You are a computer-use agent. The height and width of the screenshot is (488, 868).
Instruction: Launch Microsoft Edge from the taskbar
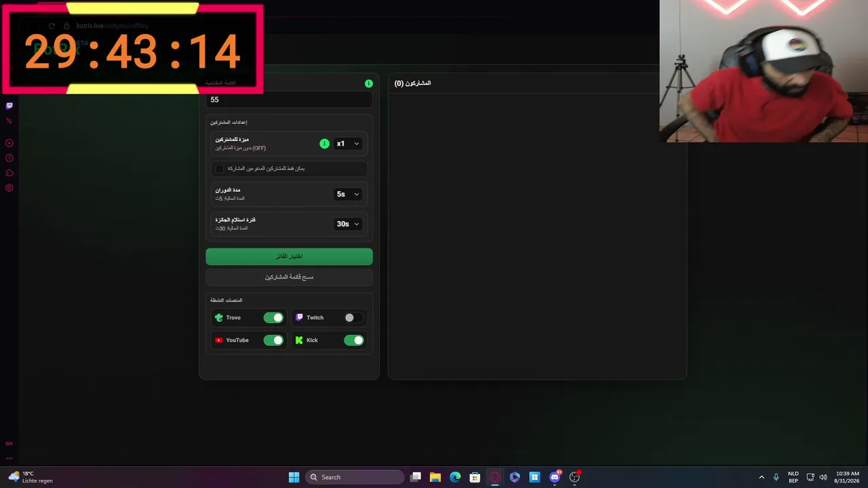(455, 477)
